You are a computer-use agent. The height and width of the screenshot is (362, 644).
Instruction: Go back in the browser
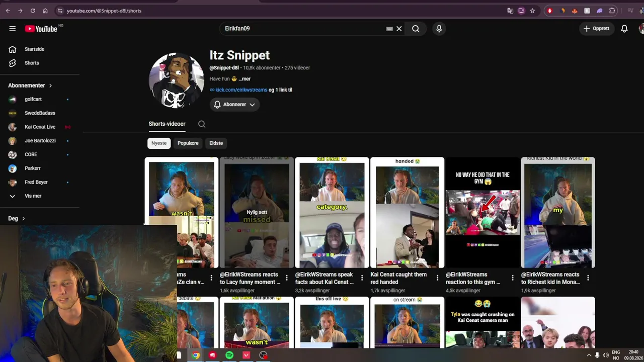(8, 11)
